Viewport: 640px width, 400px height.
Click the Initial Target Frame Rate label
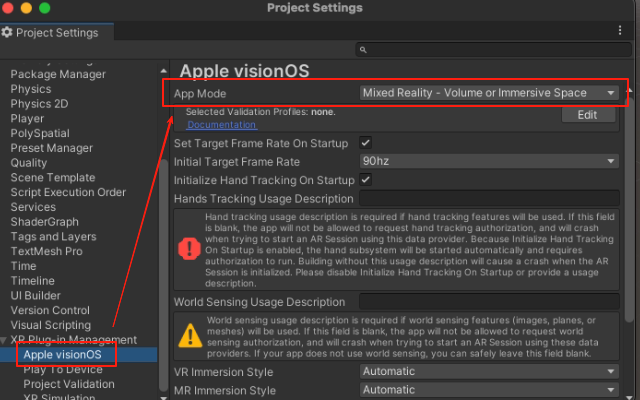click(x=237, y=162)
